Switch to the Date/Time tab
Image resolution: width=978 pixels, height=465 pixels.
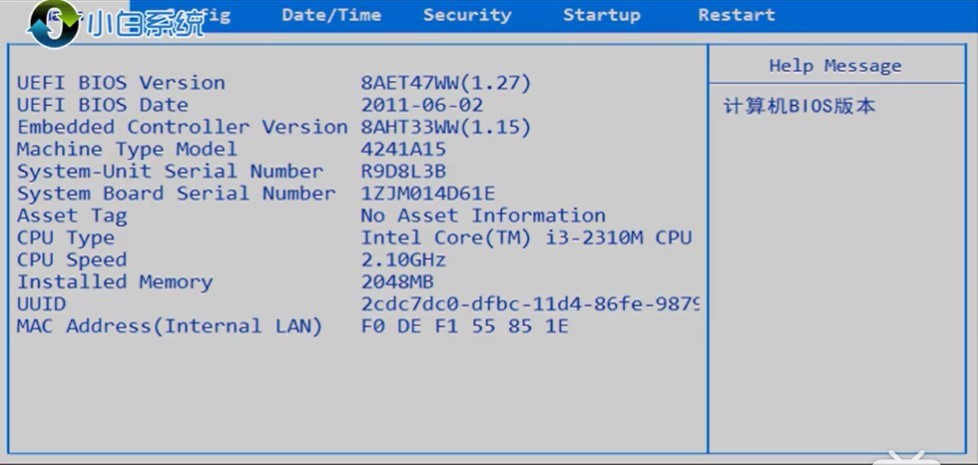[x=331, y=15]
